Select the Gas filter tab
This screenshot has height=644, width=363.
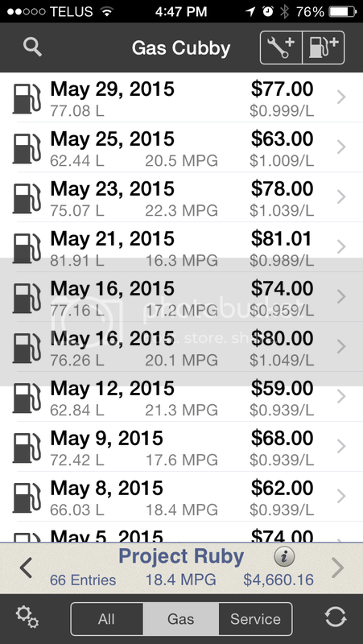tap(181, 619)
